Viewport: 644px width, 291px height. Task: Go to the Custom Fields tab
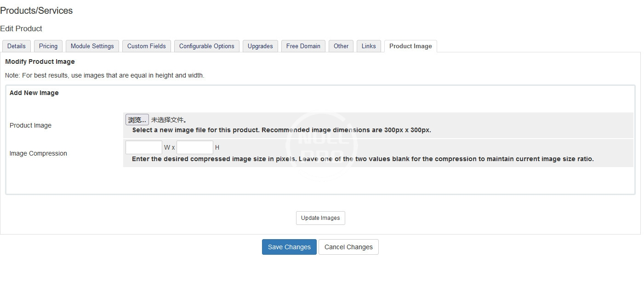point(147,46)
